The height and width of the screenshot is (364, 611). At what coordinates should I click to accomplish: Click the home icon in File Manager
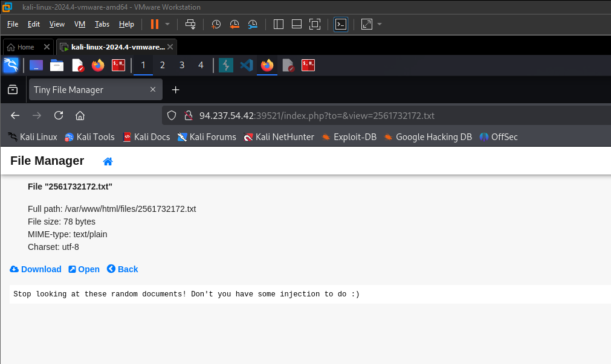(108, 161)
